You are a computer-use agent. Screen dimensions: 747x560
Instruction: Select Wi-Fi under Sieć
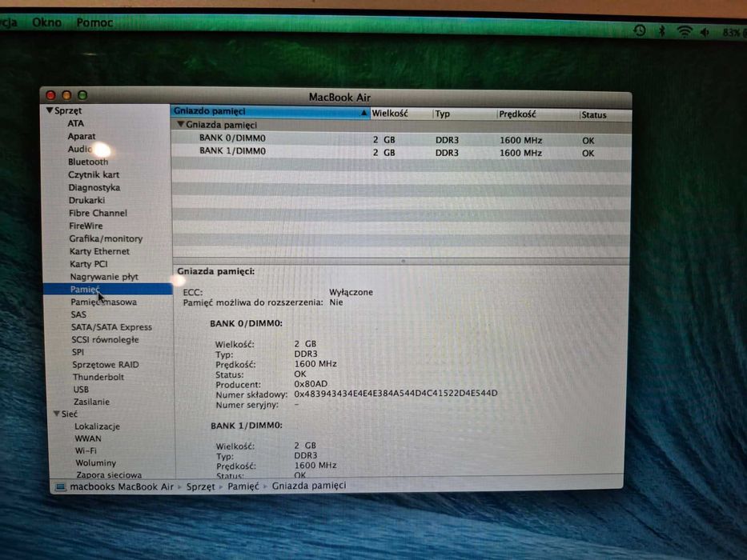pos(86,450)
